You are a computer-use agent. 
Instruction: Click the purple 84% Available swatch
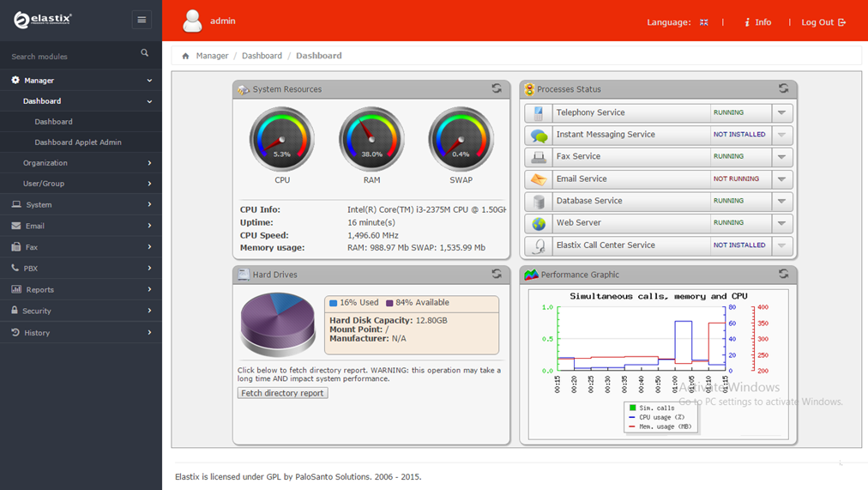tap(389, 303)
